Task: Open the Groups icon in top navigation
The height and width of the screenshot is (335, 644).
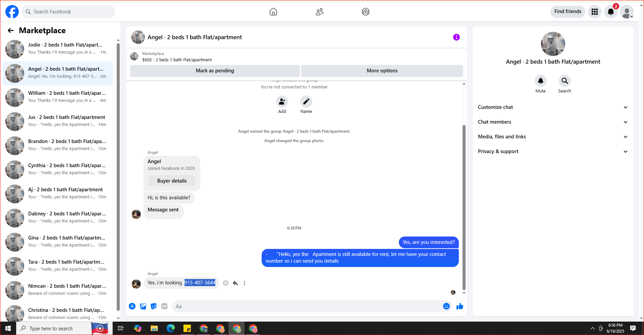Action: 366,12
